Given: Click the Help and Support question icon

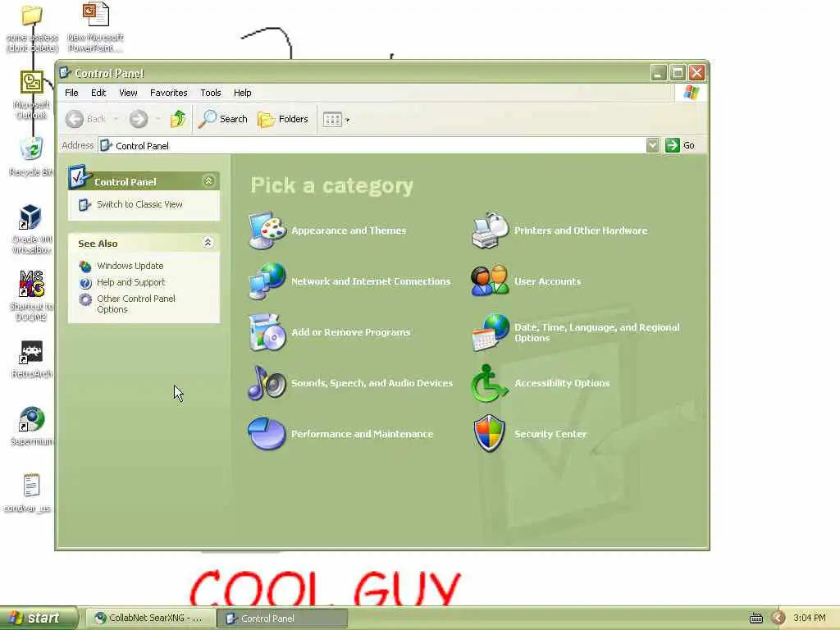Looking at the screenshot, I should [x=85, y=283].
